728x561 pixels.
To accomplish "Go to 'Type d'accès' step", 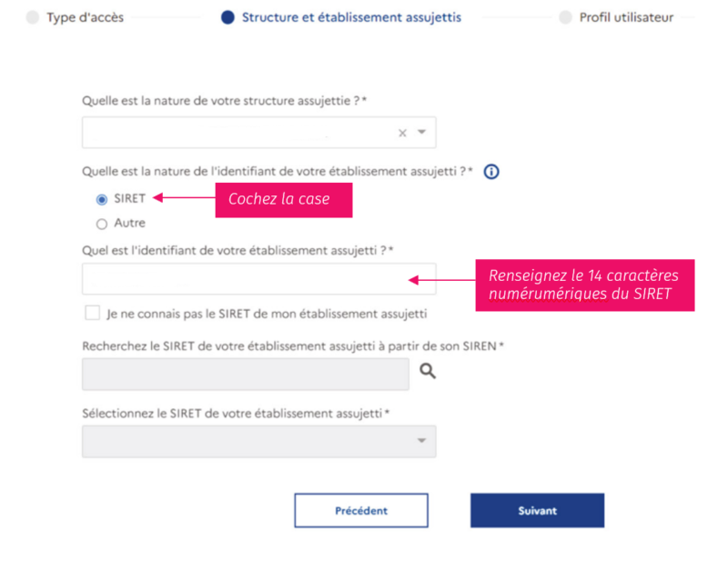I will pyautogui.click(x=85, y=17).
